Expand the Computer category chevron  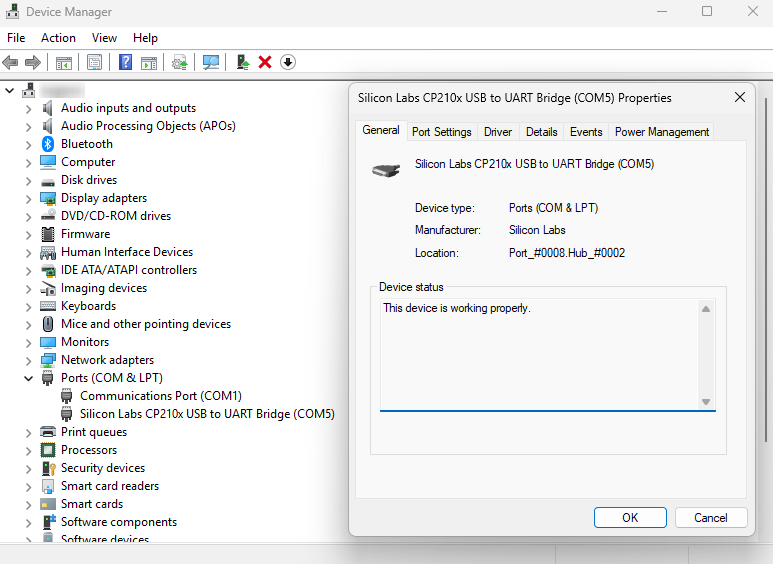tap(29, 162)
